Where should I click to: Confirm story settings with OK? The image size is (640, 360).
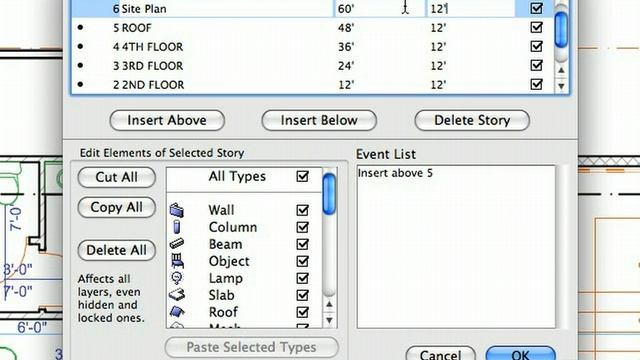[521, 353]
